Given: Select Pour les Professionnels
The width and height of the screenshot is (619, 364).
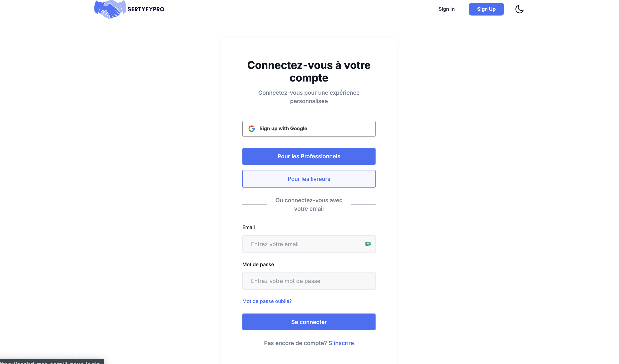Looking at the screenshot, I should click(309, 156).
